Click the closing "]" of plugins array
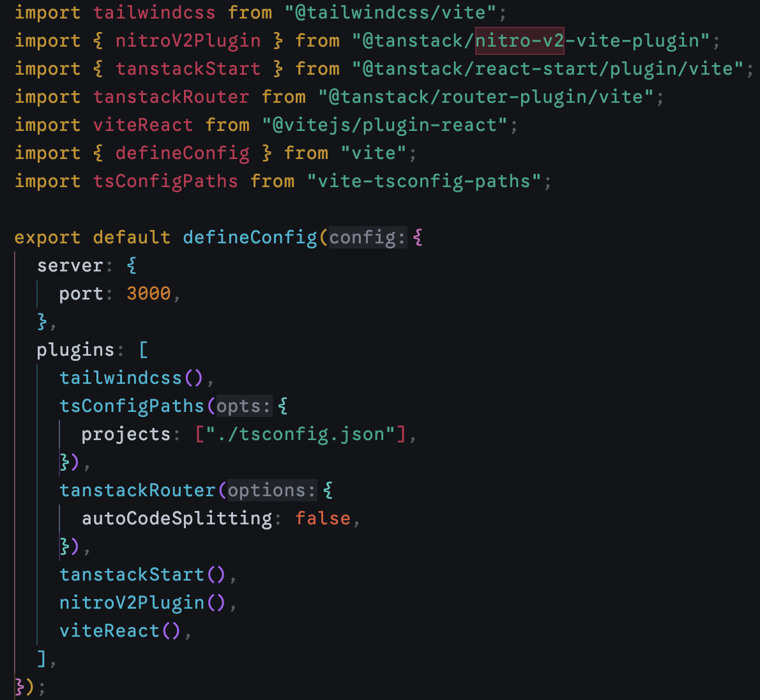The height and width of the screenshot is (700, 760). (42, 659)
